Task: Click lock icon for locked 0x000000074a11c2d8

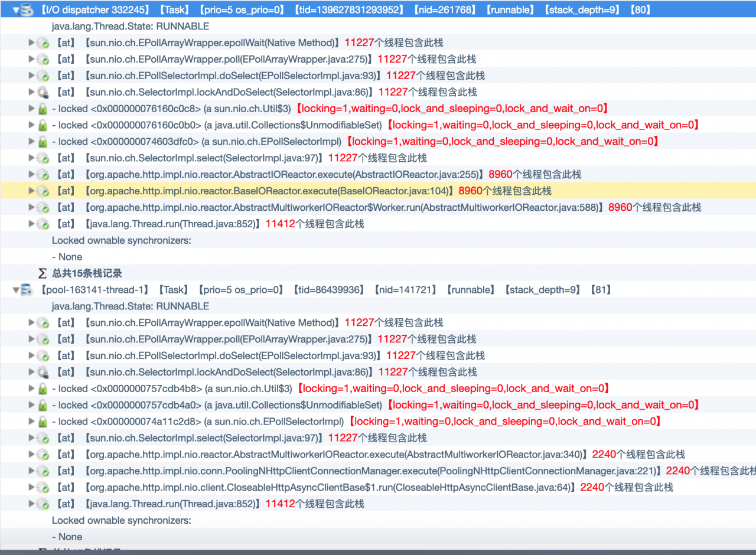Action: (x=43, y=422)
